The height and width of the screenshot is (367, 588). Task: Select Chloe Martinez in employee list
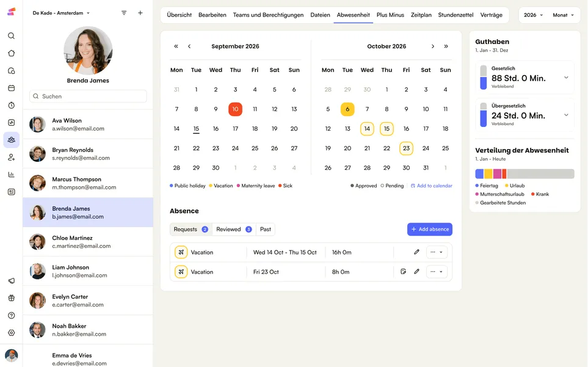[88, 242]
